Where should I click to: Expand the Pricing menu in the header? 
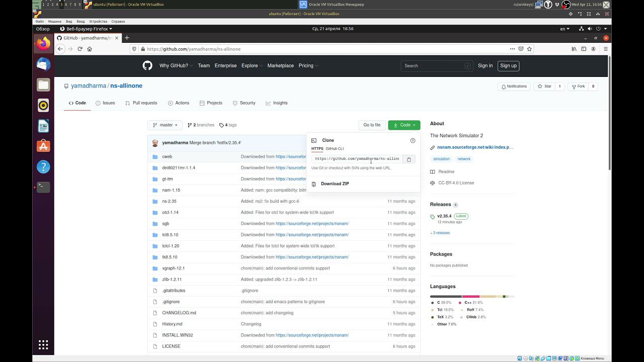[308, 65]
